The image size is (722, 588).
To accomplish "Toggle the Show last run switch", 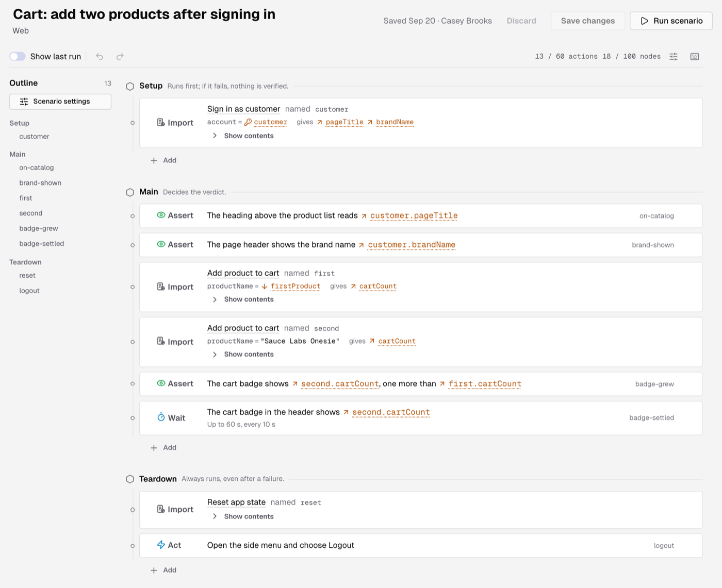I will 18,57.
